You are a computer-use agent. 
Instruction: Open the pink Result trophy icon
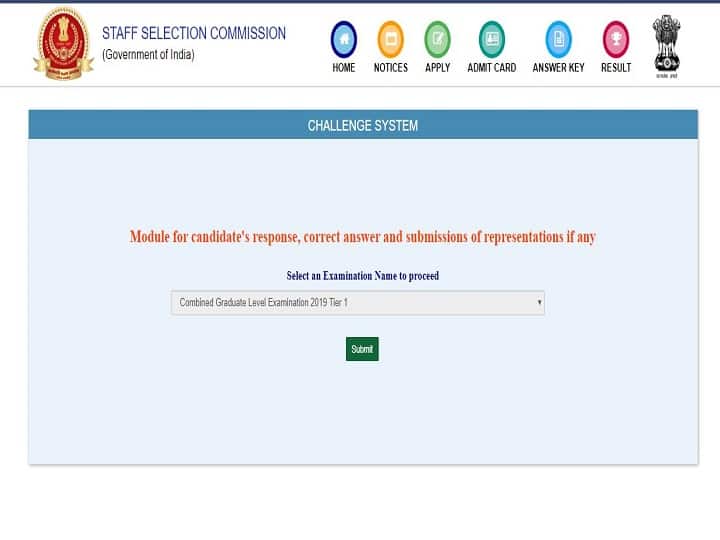point(616,39)
